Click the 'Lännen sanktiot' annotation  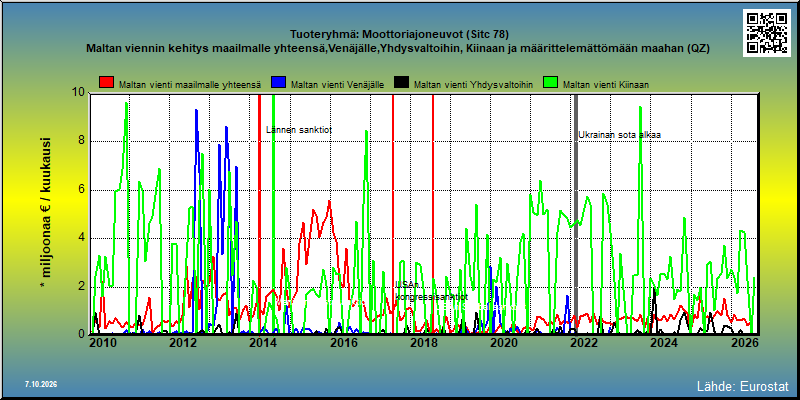[x=299, y=130]
